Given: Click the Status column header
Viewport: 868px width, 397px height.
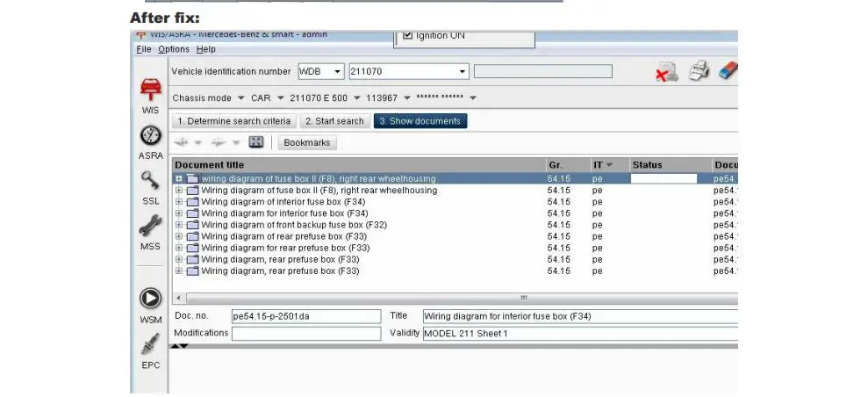Looking at the screenshot, I should (x=671, y=165).
